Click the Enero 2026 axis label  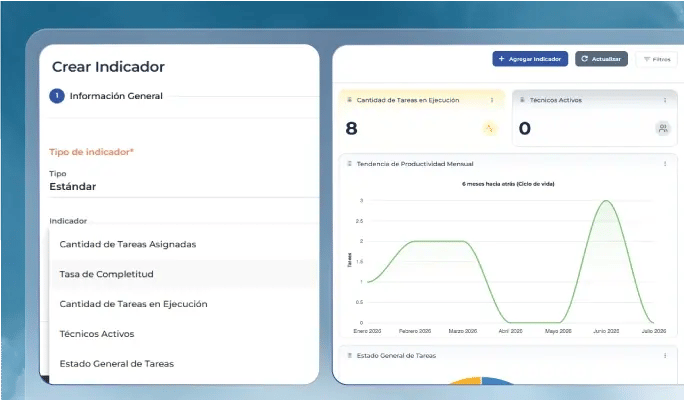tap(367, 331)
